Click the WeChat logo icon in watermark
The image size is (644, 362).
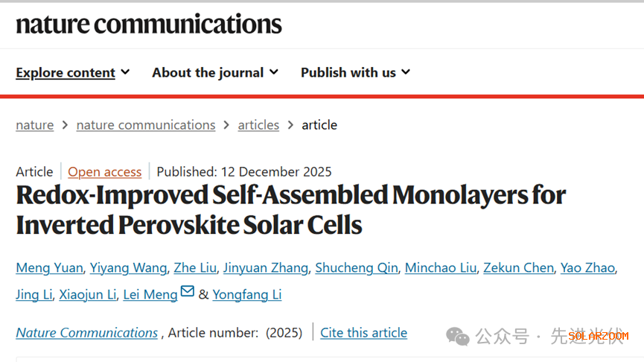[458, 337]
